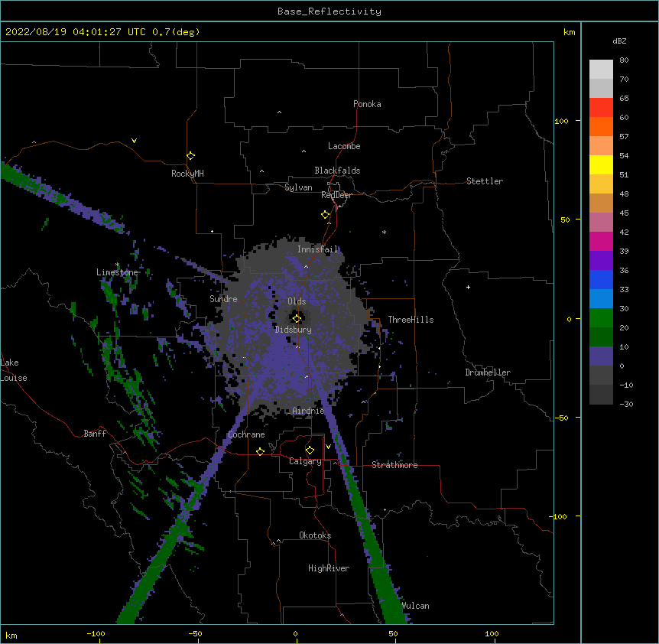The height and width of the screenshot is (644, 659).
Task: Click the yellow diamond marker south of RedDeer
Action: pos(325,215)
